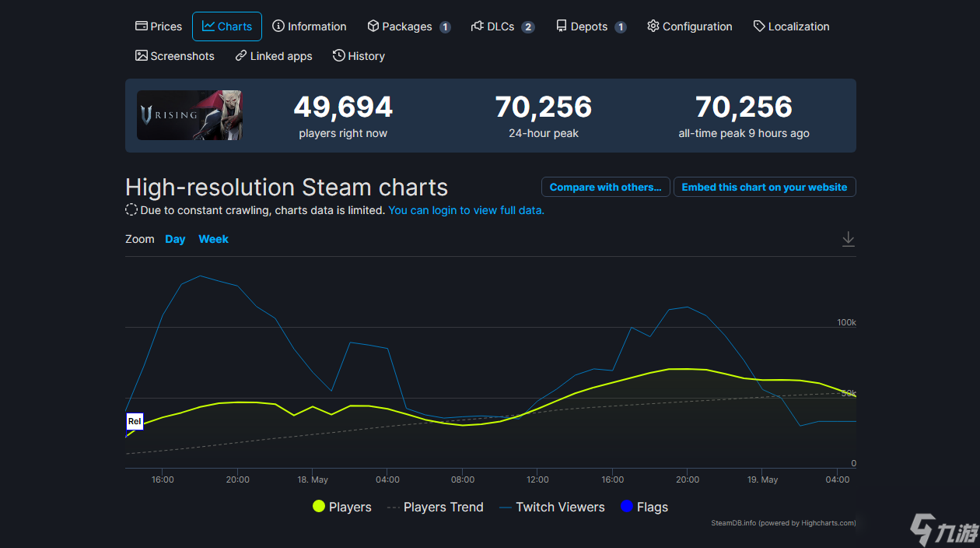Click Compare with others button

(x=605, y=187)
